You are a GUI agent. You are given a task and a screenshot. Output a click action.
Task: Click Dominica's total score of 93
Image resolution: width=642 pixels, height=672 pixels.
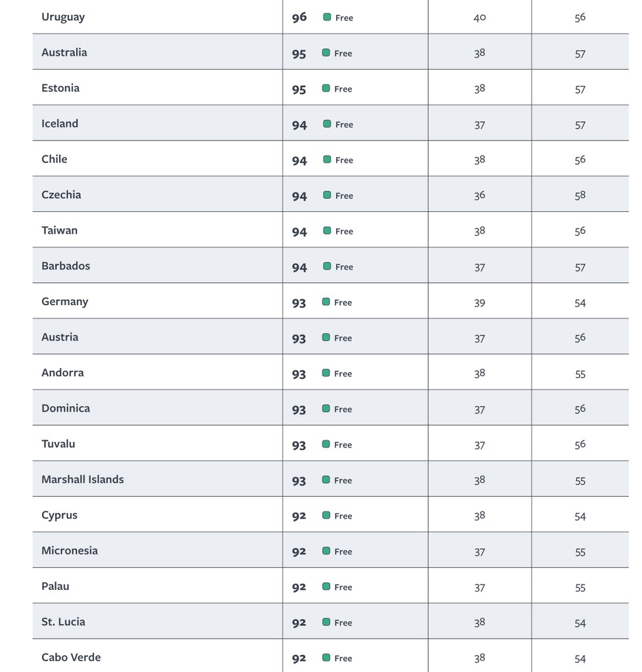[x=299, y=409]
